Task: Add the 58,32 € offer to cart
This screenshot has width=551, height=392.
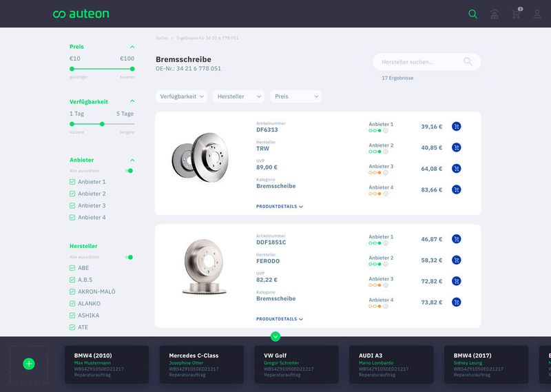Action: (x=456, y=260)
